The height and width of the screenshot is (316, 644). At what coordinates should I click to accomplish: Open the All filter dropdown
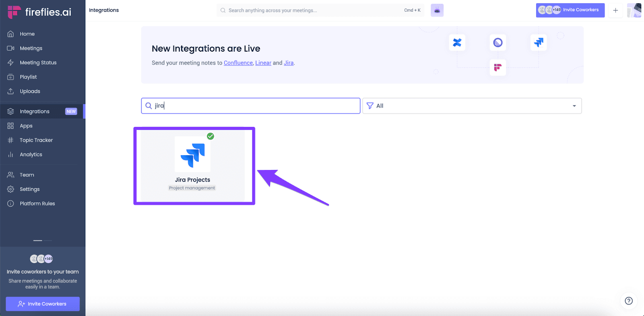click(x=472, y=106)
